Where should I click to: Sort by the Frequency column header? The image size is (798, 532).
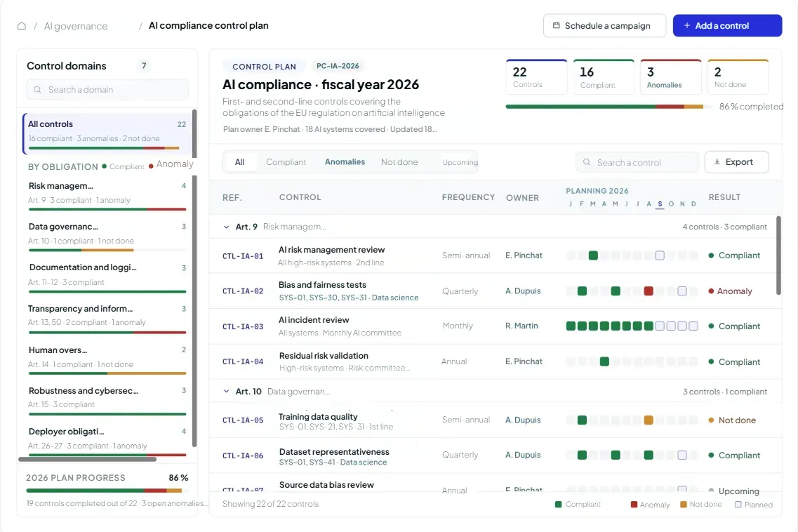[468, 197]
